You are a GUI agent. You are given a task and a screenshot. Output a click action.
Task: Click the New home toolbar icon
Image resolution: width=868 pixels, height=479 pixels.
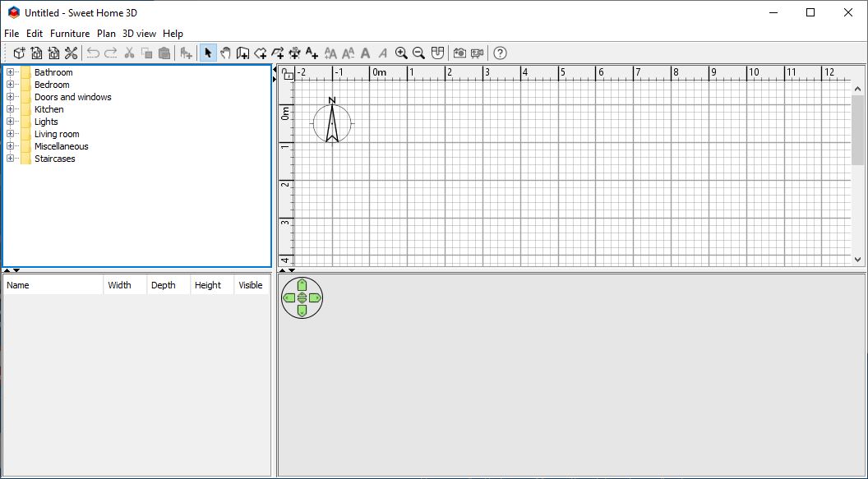pyautogui.click(x=20, y=53)
